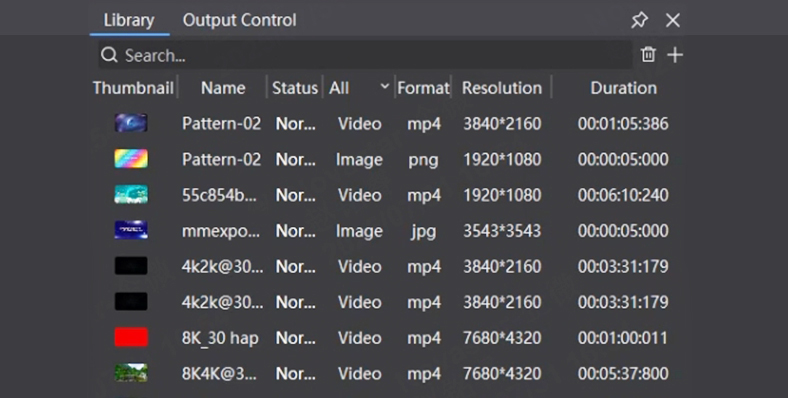The width and height of the screenshot is (788, 398).
Task: Click the 00:01:05:386 duration value
Action: (623, 124)
